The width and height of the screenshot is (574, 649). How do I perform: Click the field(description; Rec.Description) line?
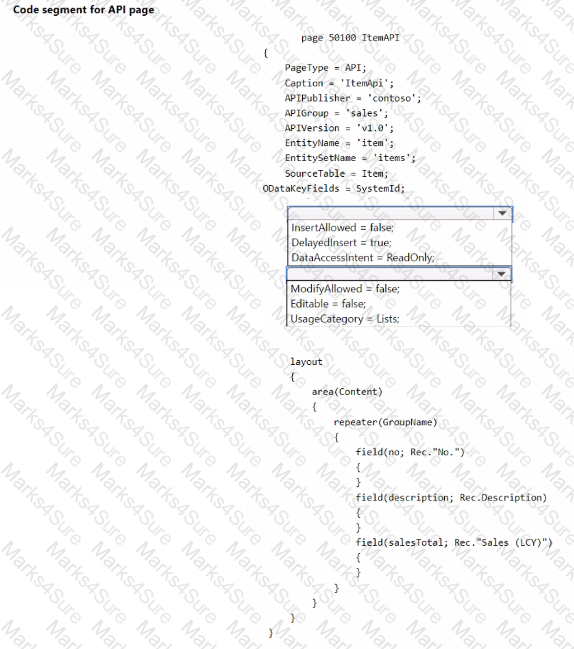coord(451,498)
